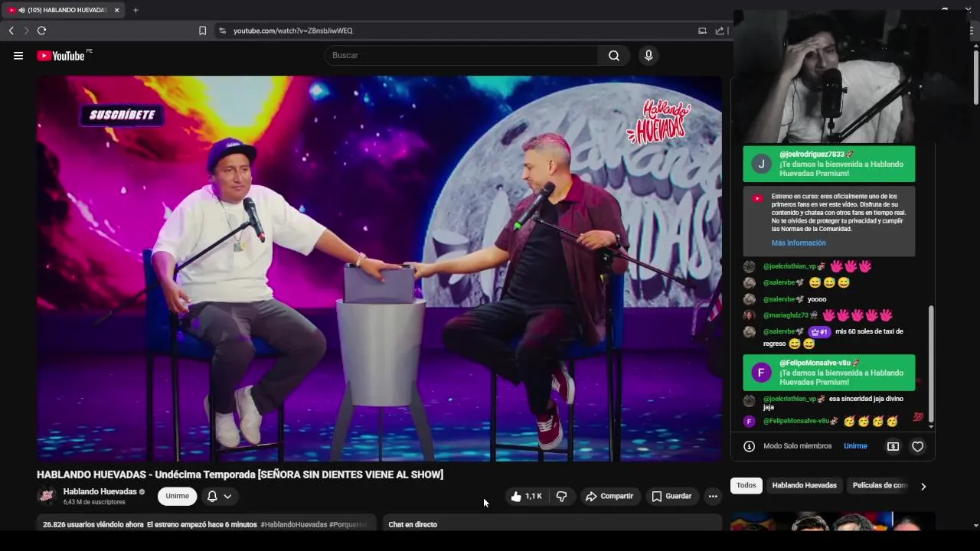This screenshot has width=980, height=551.
Task: Click the 100 emoji reaction in chat
Action: click(918, 417)
